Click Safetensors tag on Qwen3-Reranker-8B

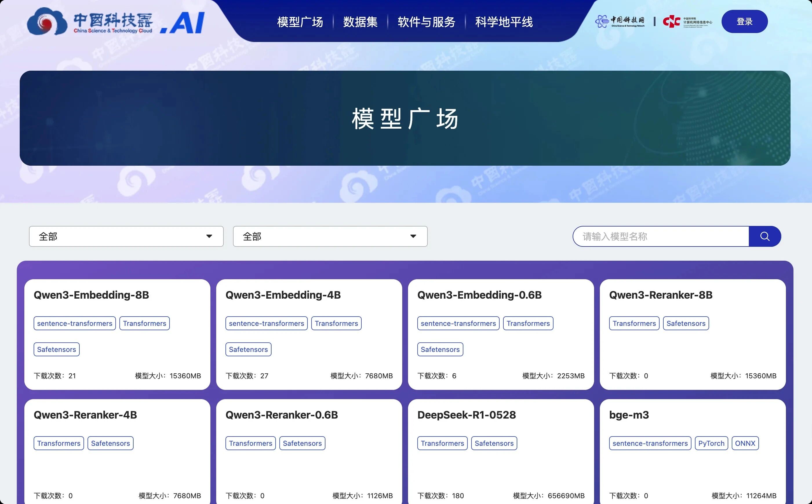(x=686, y=323)
